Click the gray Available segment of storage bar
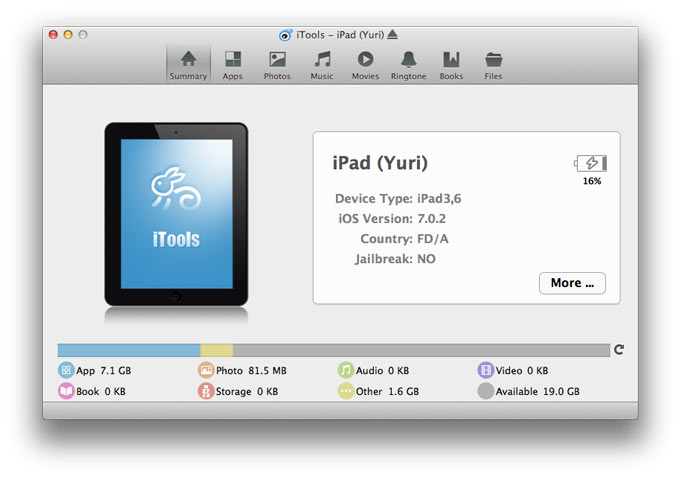 click(x=421, y=350)
